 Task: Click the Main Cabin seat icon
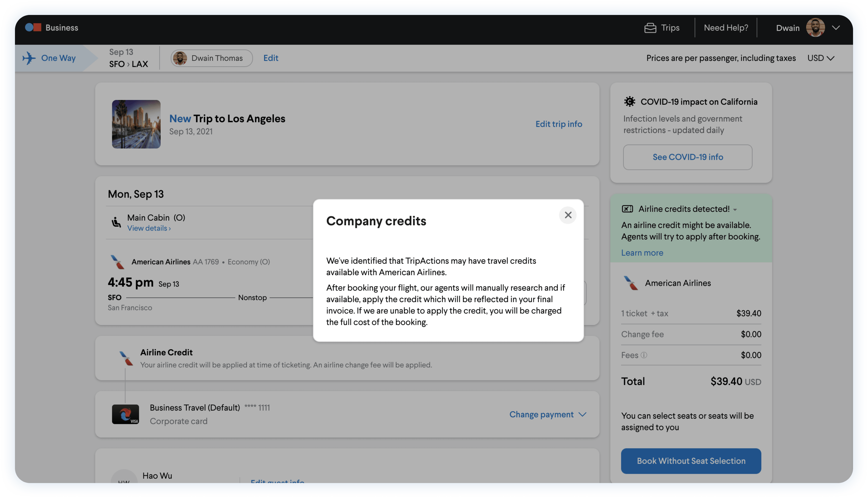point(116,222)
